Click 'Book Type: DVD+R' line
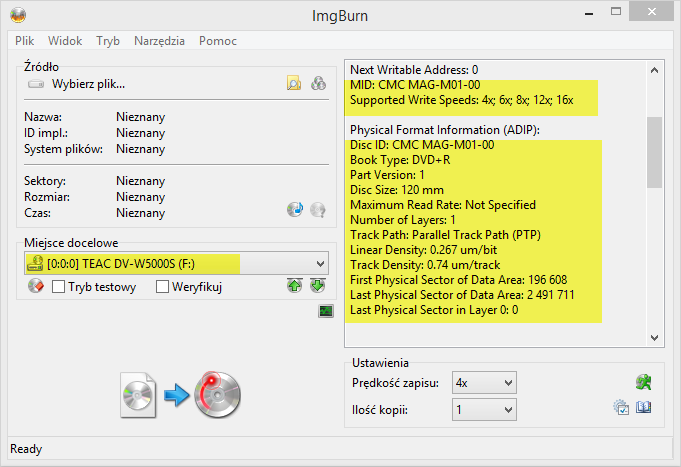This screenshot has height=467, width=681. 400,160
